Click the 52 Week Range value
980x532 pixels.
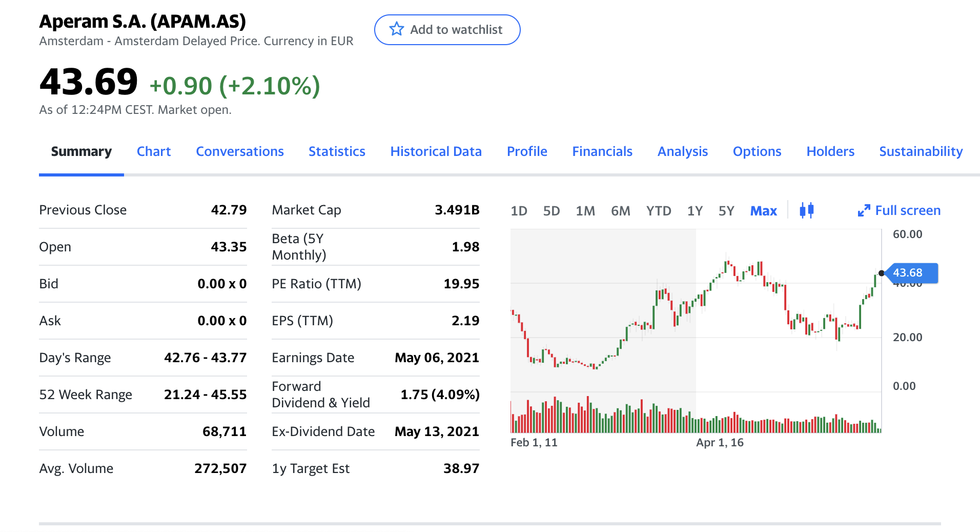[205, 395]
